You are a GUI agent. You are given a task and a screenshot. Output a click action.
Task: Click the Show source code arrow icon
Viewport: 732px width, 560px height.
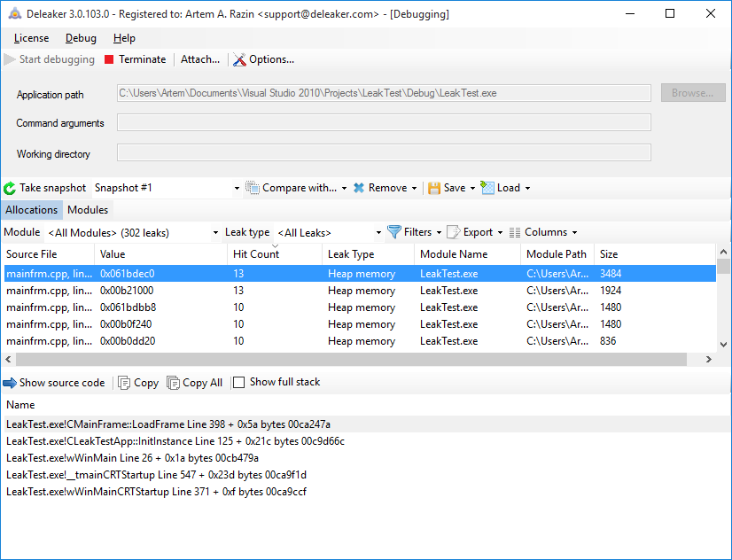pos(9,383)
